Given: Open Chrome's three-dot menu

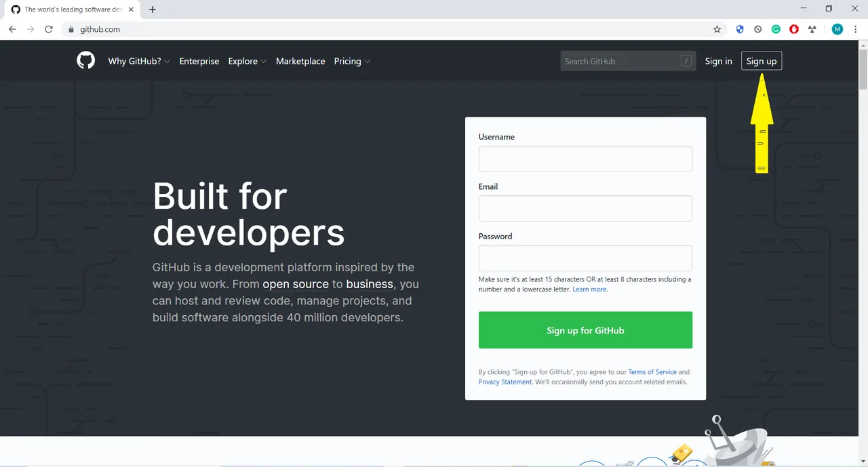Looking at the screenshot, I should (856, 29).
